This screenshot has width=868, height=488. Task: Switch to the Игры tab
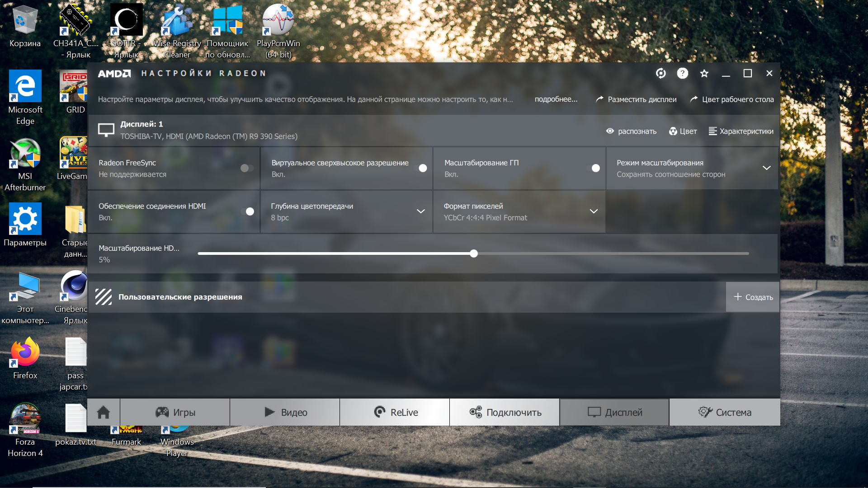click(175, 412)
